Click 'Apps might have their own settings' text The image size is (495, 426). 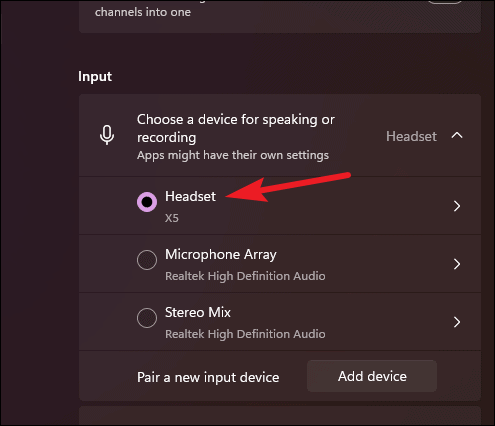233,155
